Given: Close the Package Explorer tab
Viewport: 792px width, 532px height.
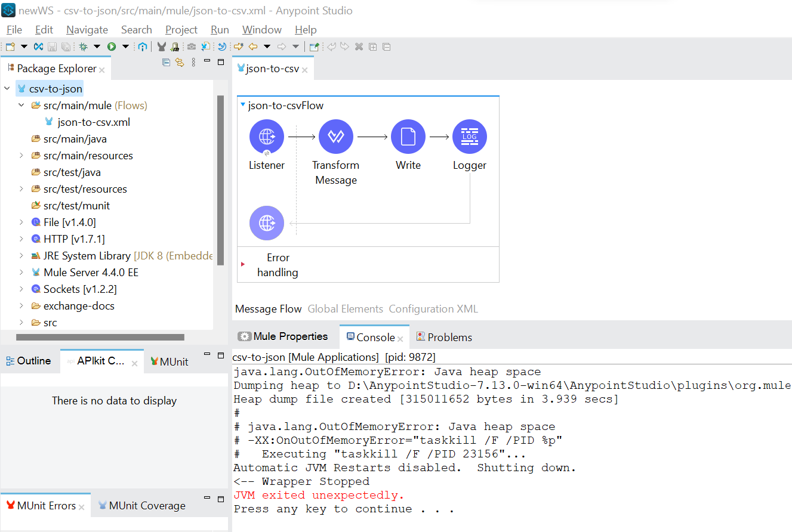Looking at the screenshot, I should point(101,70).
